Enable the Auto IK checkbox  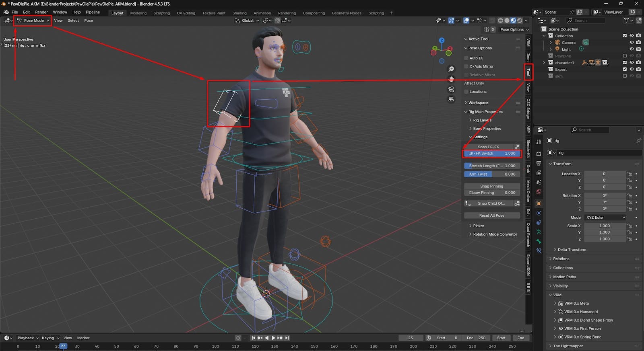coord(466,58)
